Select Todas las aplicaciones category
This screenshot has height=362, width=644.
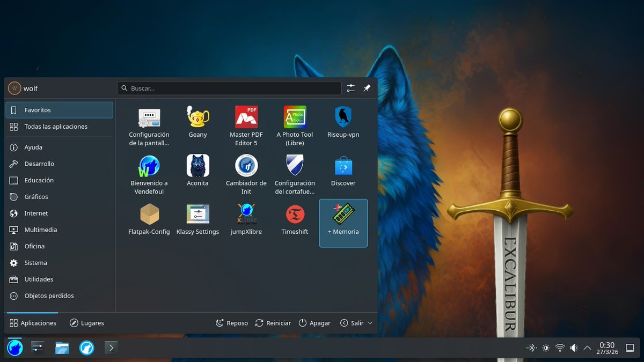[60, 127]
